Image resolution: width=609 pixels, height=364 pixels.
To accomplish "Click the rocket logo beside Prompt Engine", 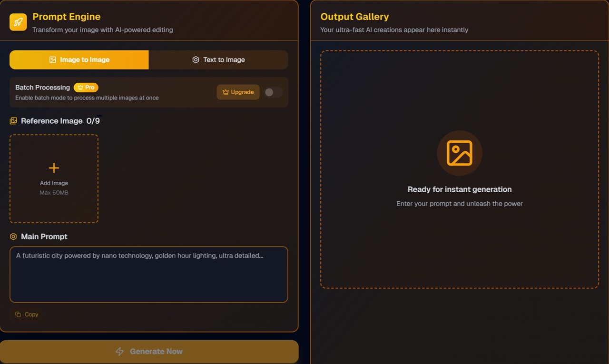I will click(18, 22).
